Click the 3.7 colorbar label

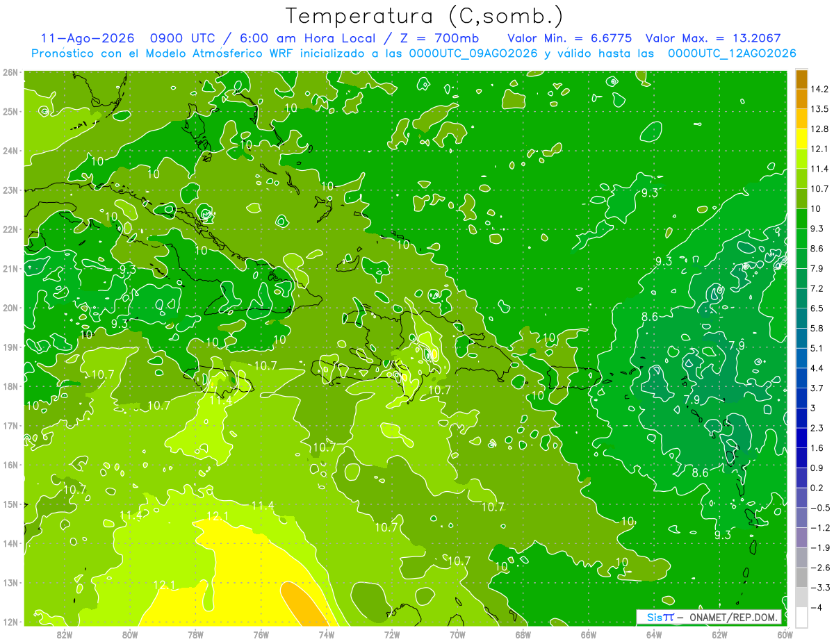point(817,388)
